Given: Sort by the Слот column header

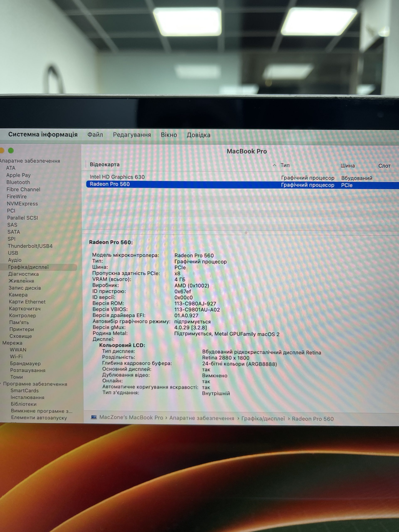Looking at the screenshot, I should tap(384, 166).
